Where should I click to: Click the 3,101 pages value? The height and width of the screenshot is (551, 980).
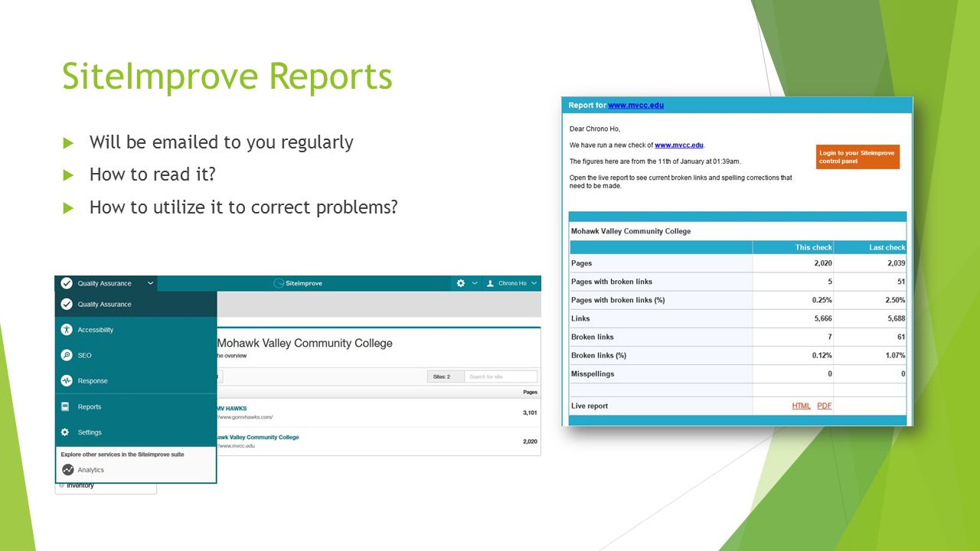pos(530,412)
